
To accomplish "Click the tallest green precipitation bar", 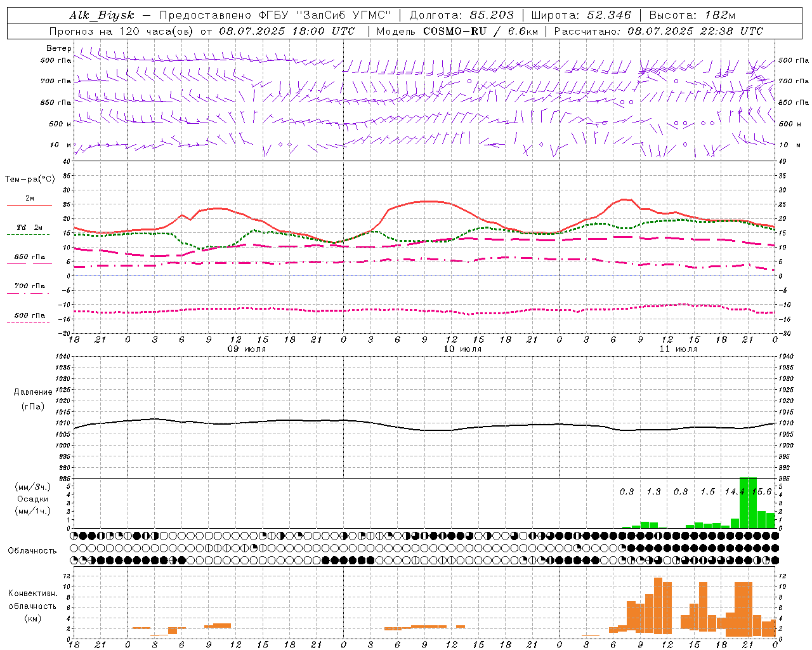I will pyautogui.click(x=749, y=503).
